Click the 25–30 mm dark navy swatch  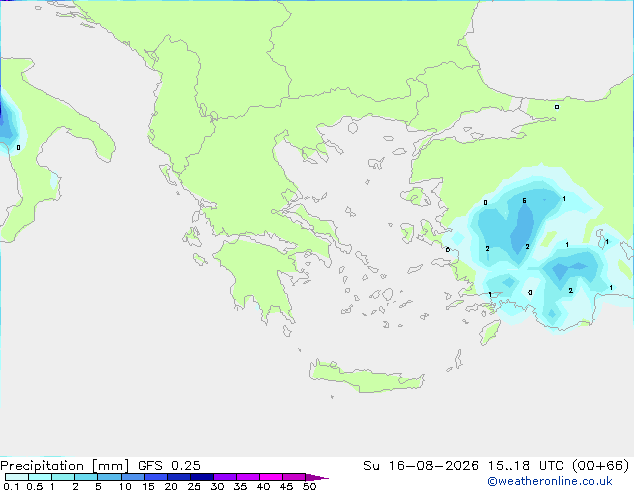pyautogui.click(x=201, y=477)
